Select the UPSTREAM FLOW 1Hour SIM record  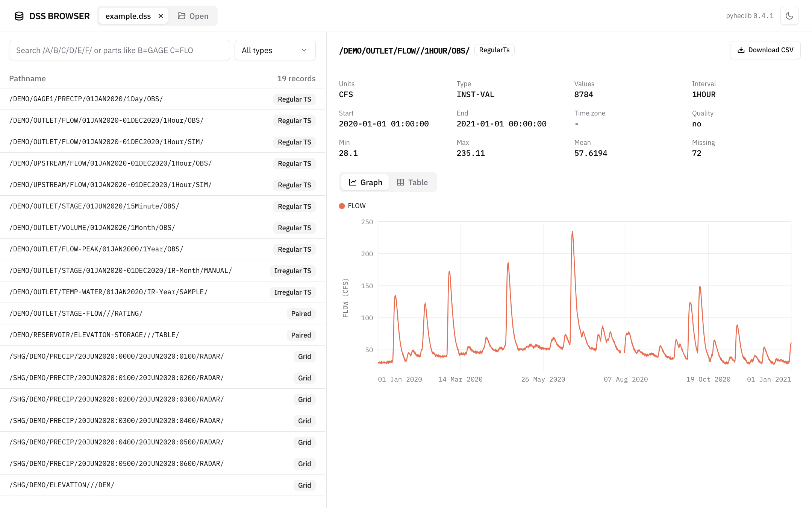click(162, 185)
